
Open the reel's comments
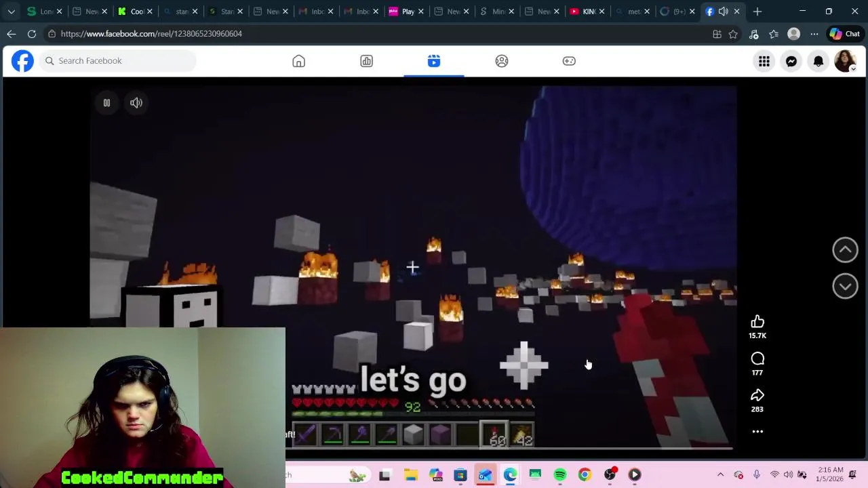[757, 359]
